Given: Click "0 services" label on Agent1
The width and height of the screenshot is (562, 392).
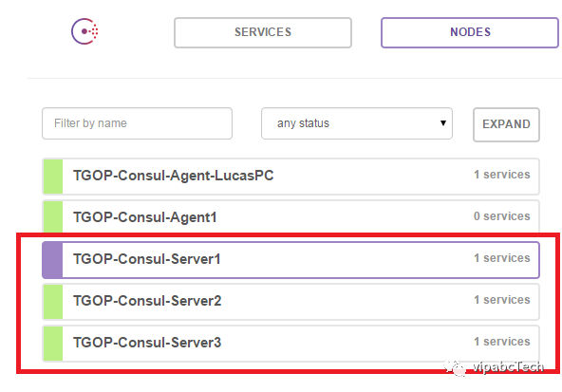Looking at the screenshot, I should tap(501, 216).
